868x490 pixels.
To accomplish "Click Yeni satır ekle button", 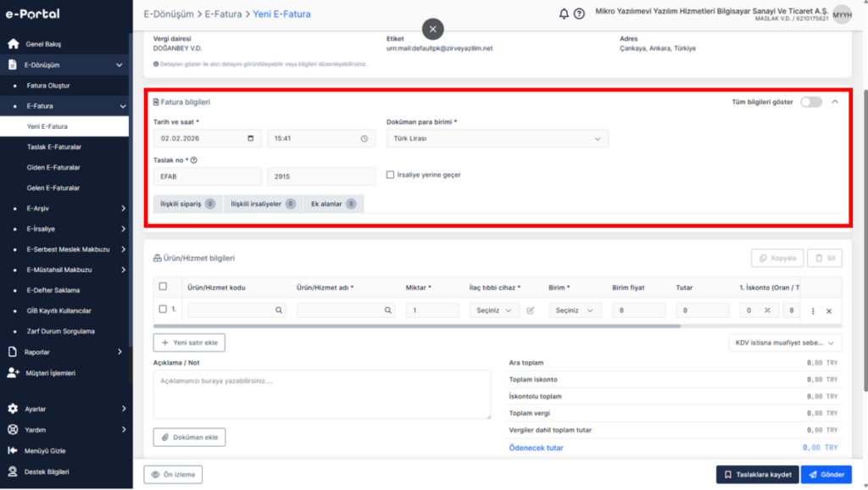I will (x=189, y=342).
